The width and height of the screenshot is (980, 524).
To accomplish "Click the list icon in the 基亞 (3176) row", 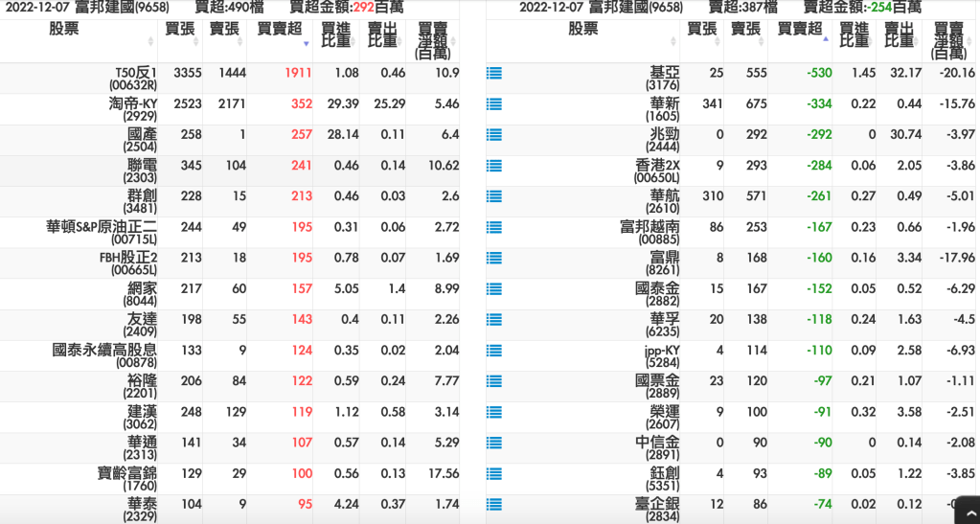I will [493, 73].
